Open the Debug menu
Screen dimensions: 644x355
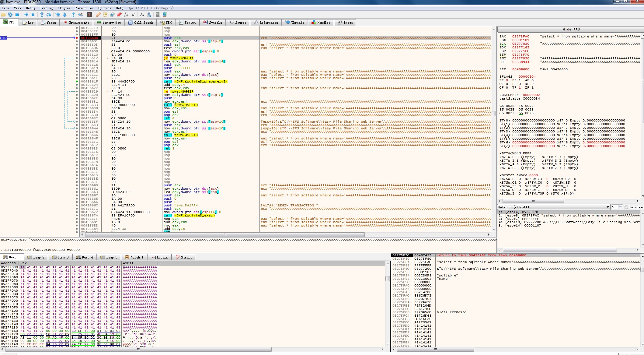click(x=30, y=8)
